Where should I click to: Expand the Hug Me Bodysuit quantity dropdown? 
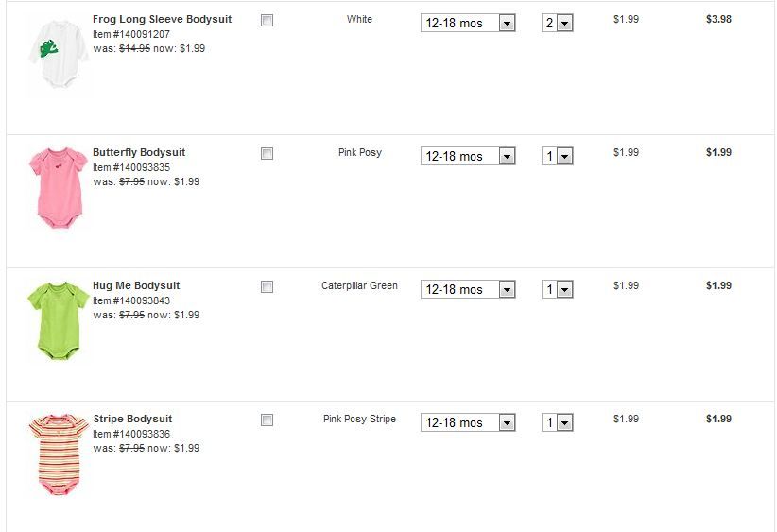[x=558, y=290]
